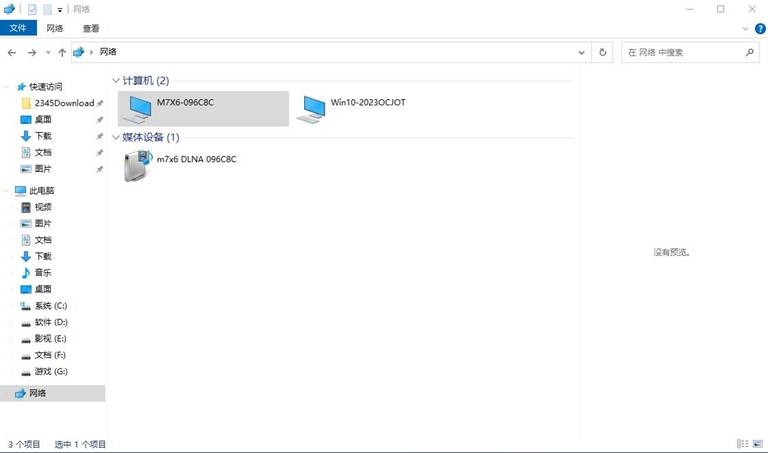
Task: Switch to the 网络 ribbon tab
Action: coord(55,28)
